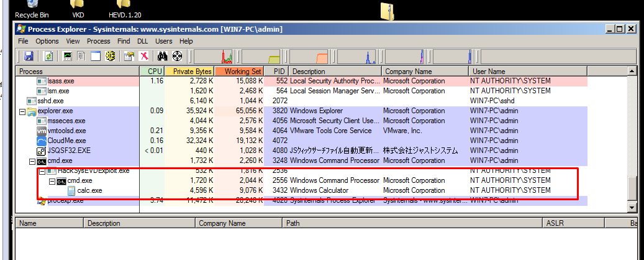Open the Options menu
The image size is (644, 260).
[x=47, y=41]
